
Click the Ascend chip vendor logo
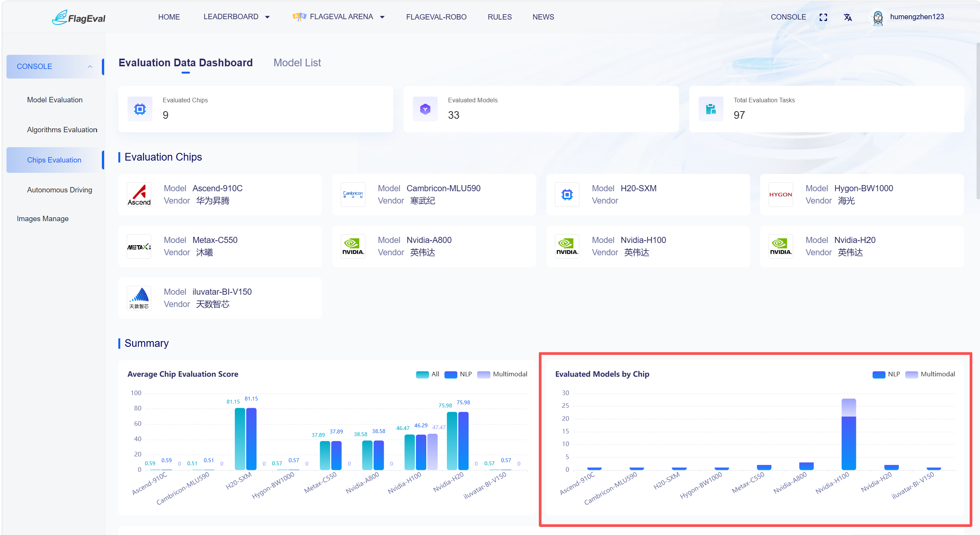pyautogui.click(x=139, y=195)
